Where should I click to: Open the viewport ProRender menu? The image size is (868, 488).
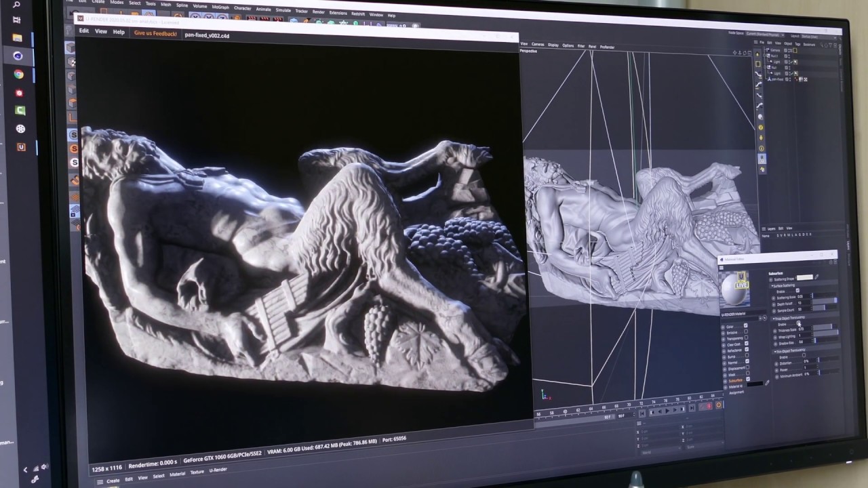(607, 47)
